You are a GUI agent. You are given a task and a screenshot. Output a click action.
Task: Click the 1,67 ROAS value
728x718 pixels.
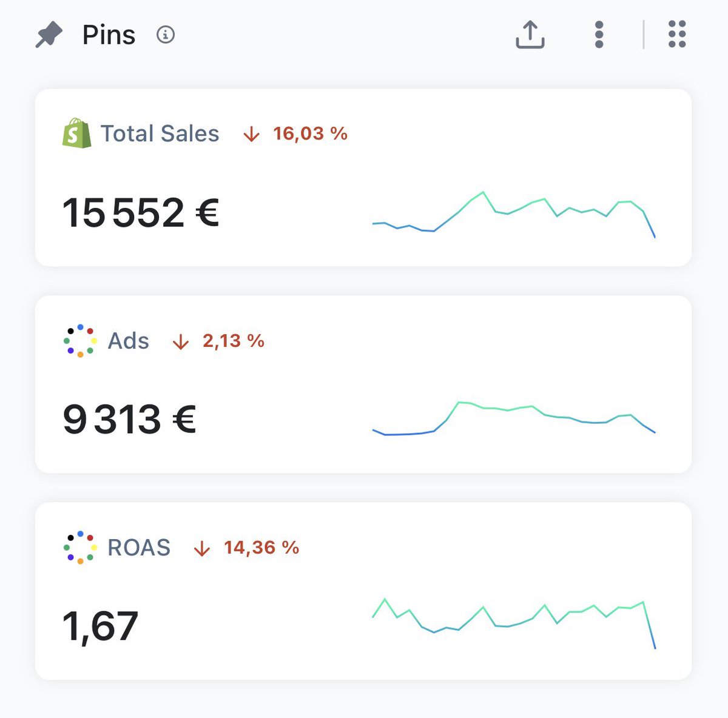coord(101,626)
